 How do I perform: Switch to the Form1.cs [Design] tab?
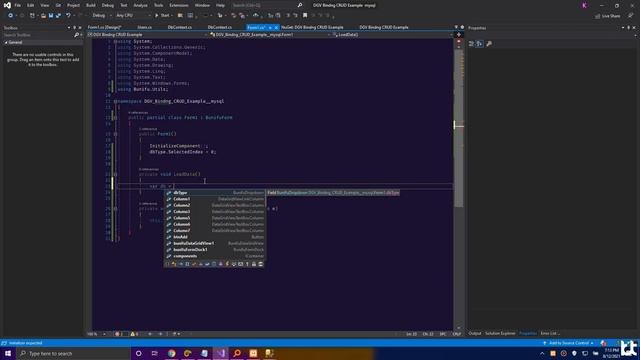tap(104, 27)
